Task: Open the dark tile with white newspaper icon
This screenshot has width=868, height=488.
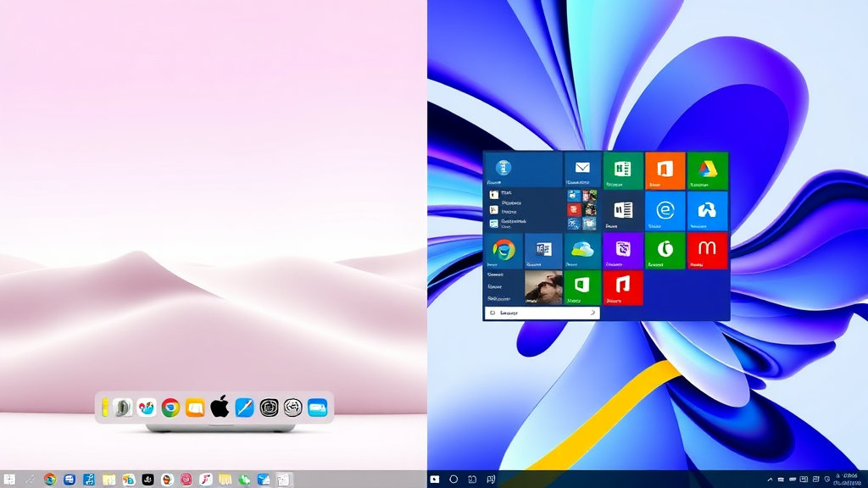Action: (x=623, y=211)
